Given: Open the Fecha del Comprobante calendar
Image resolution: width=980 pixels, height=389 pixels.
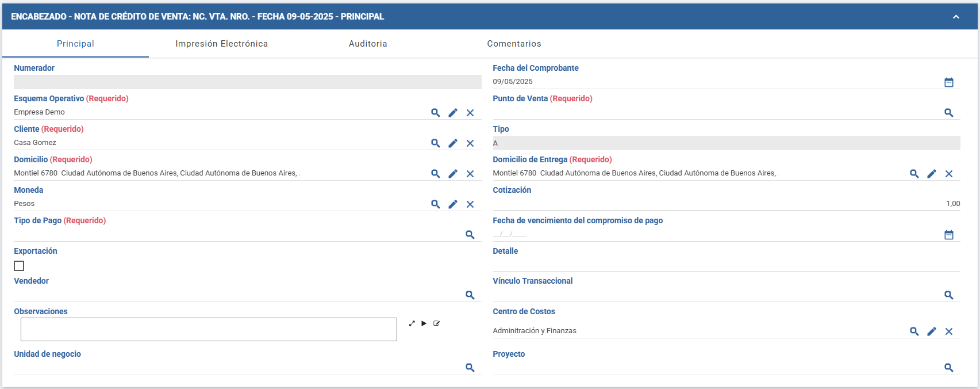Looking at the screenshot, I should point(949,82).
